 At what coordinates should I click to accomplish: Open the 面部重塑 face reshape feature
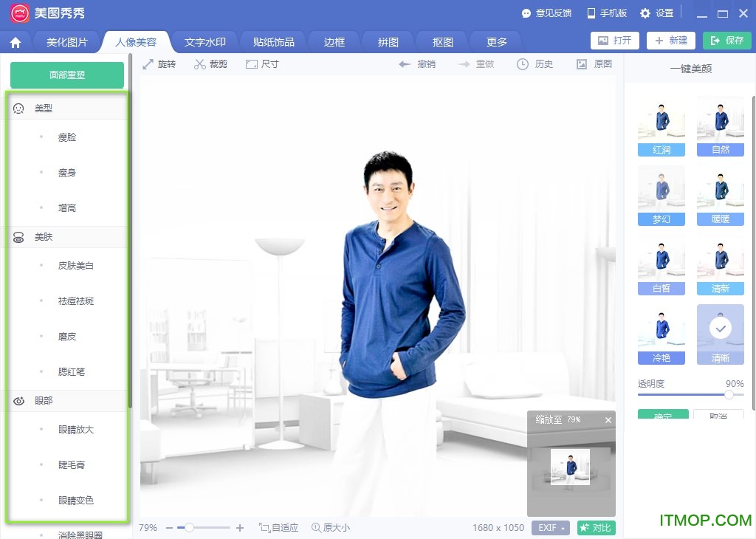(x=66, y=75)
